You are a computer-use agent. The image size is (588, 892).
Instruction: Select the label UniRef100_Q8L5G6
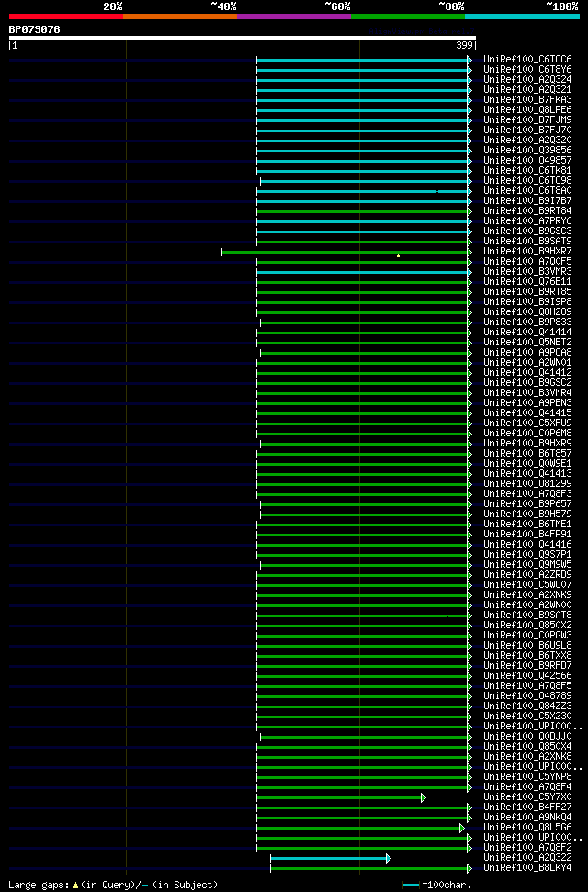[x=527, y=827]
